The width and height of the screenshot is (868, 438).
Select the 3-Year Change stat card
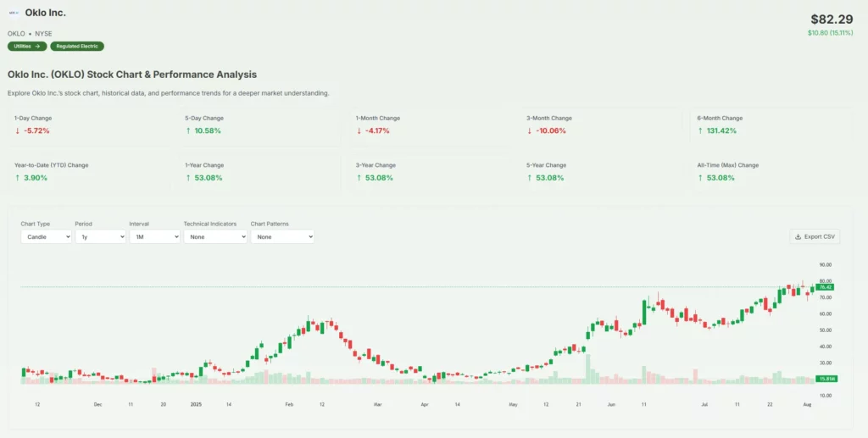pyautogui.click(x=428, y=172)
